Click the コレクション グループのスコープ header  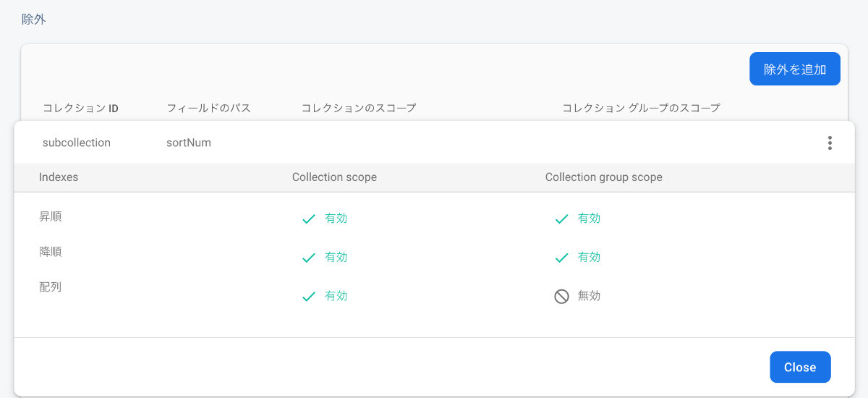click(x=641, y=109)
